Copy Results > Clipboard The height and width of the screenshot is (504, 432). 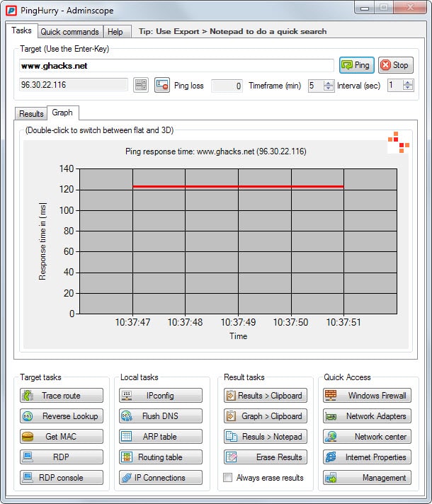[x=266, y=396]
